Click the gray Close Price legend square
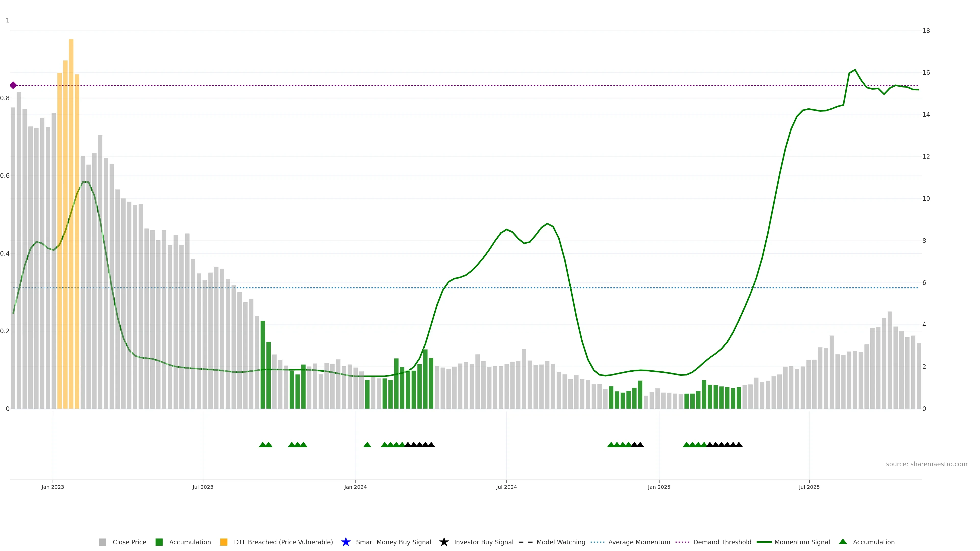This screenshot has width=980, height=551. click(102, 542)
